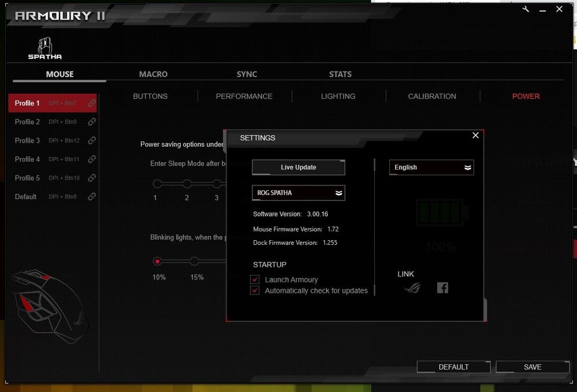Screen dimensions: 577x392
Task: Click Profile 1 link icon
Action: coord(92,103)
